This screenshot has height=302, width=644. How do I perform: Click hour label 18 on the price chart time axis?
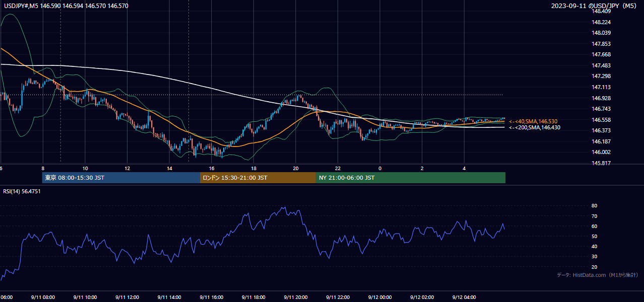(253, 168)
